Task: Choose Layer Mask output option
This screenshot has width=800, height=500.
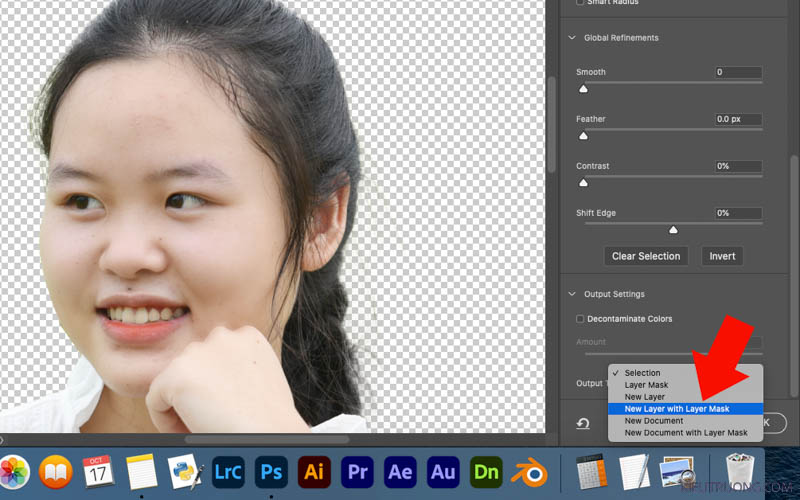Action: pos(685,385)
